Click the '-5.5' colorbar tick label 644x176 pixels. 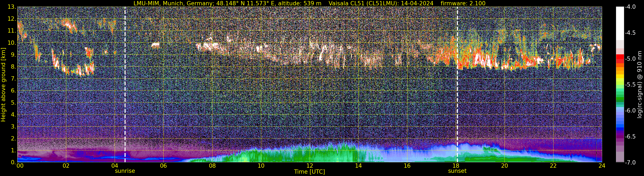(x=630, y=85)
